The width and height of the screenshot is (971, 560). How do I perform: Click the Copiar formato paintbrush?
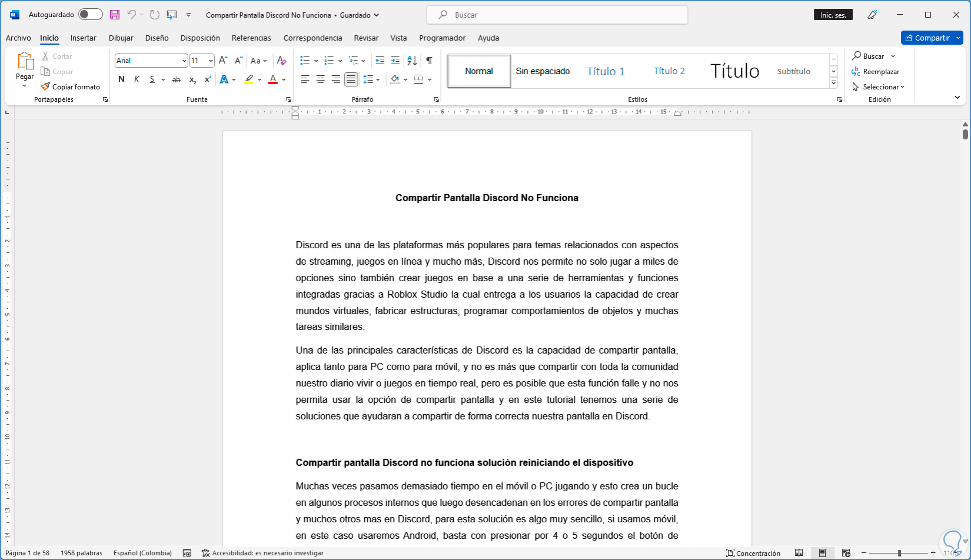pos(71,86)
